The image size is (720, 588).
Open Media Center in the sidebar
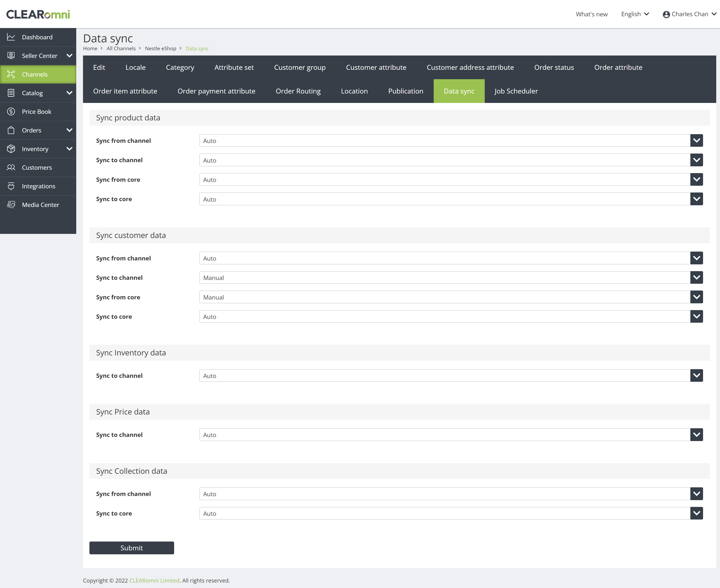coord(38,205)
